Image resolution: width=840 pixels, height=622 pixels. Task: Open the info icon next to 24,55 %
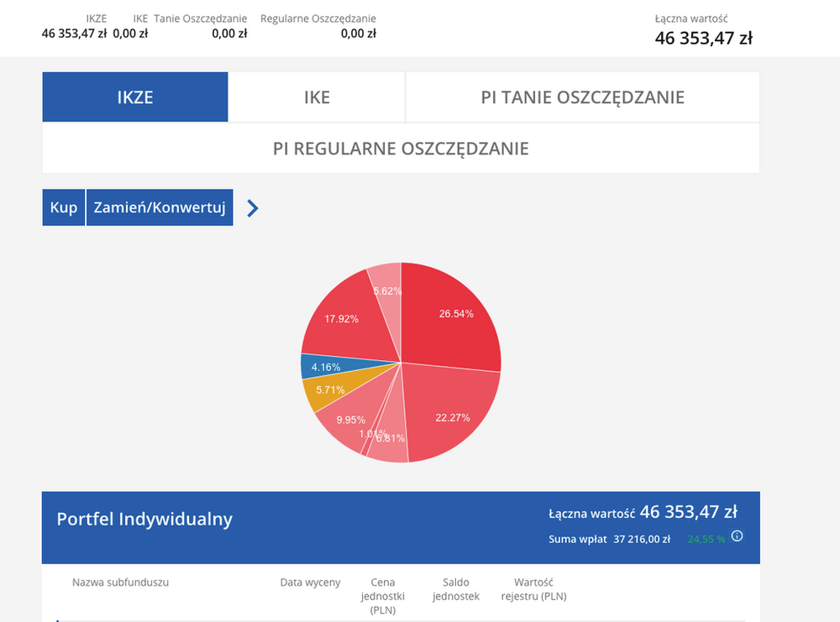point(738,536)
